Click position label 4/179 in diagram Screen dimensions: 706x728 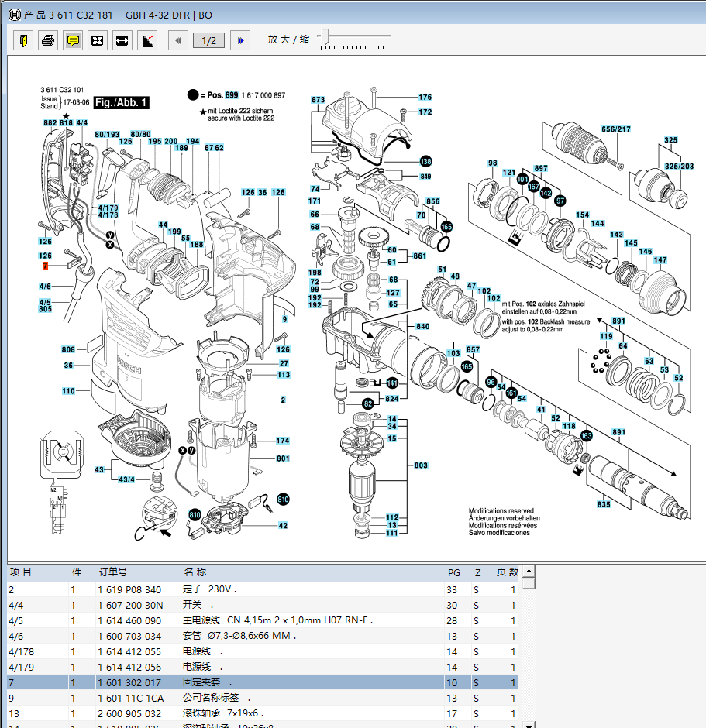[x=108, y=208]
